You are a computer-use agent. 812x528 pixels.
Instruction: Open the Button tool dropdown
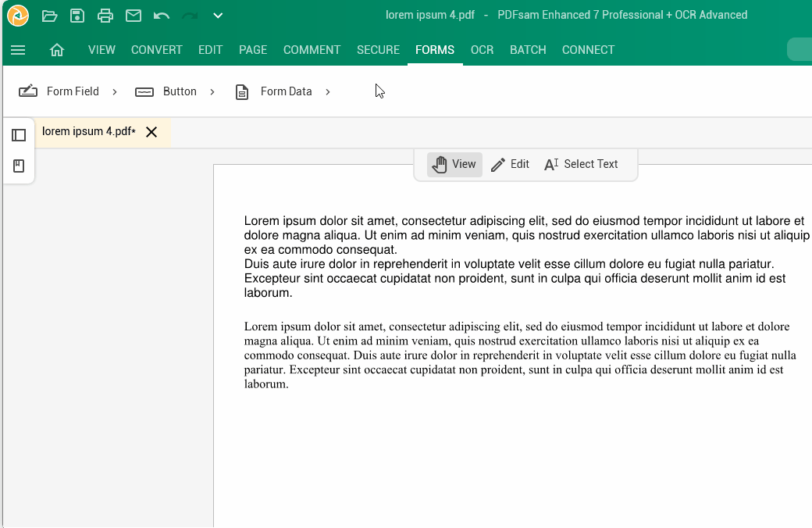click(212, 91)
